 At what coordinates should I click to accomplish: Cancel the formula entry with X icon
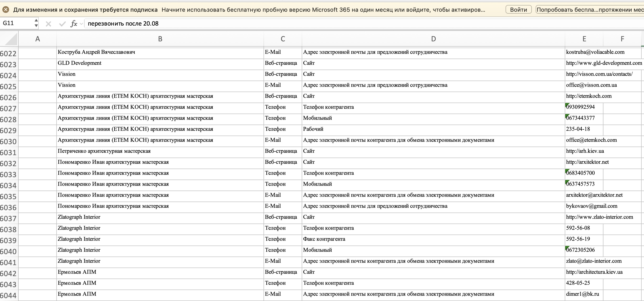(48, 24)
